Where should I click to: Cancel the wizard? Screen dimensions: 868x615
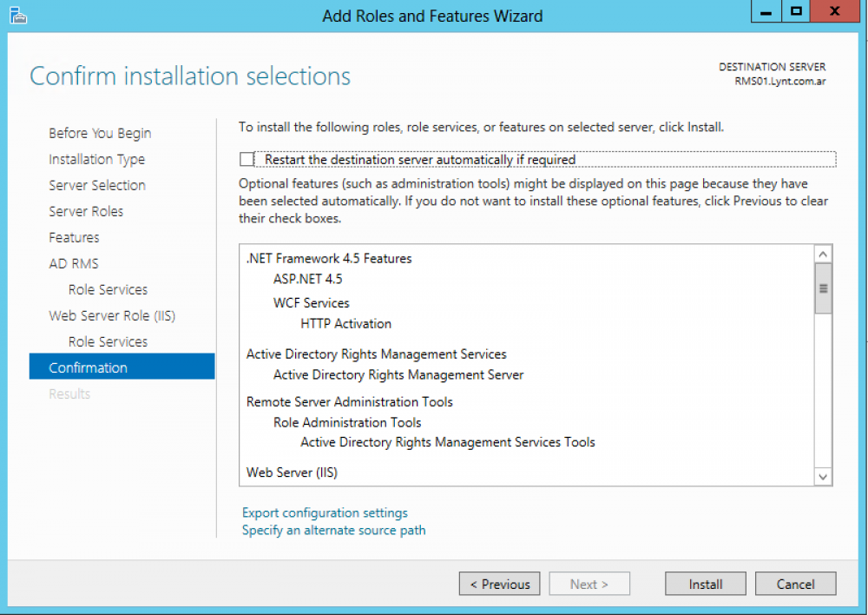click(x=795, y=584)
